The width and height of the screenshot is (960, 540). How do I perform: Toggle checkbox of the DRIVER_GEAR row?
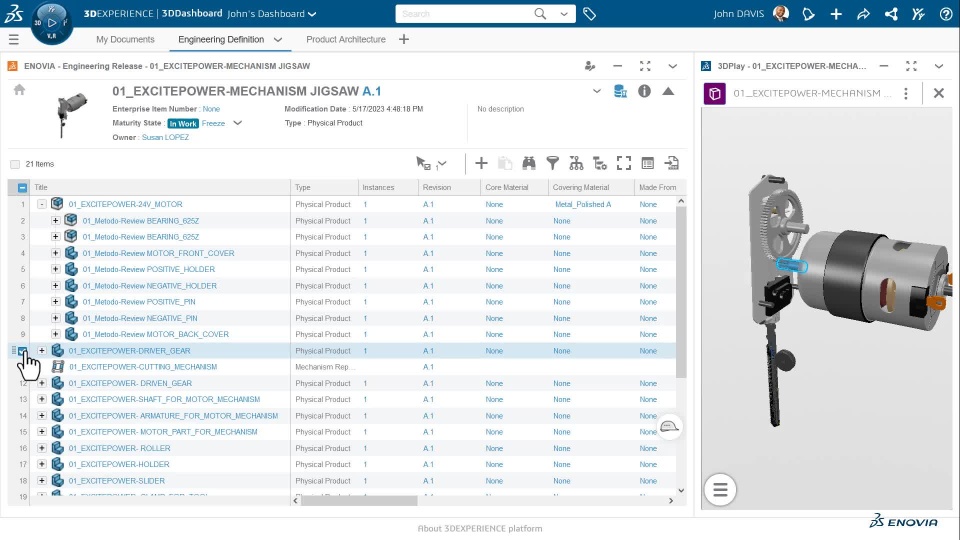[x=23, y=351]
